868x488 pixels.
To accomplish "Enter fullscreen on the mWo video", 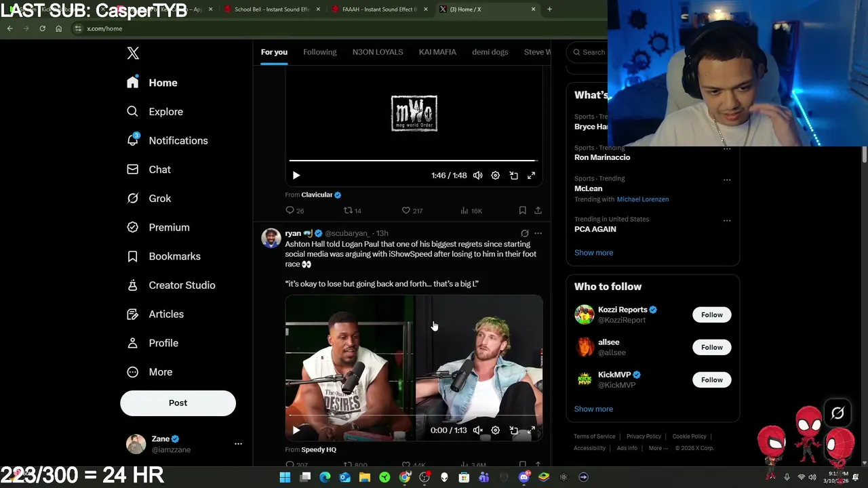I will 532,176.
